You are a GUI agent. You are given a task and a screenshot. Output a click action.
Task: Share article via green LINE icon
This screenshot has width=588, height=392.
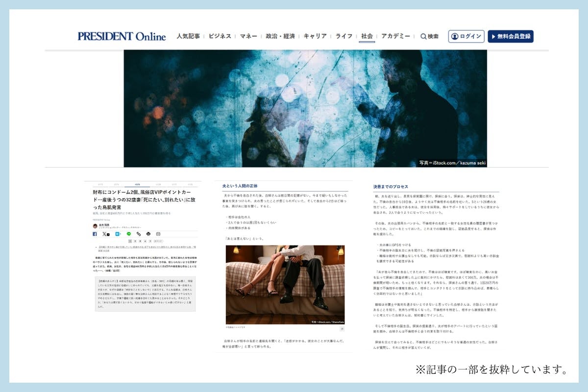tap(128, 234)
